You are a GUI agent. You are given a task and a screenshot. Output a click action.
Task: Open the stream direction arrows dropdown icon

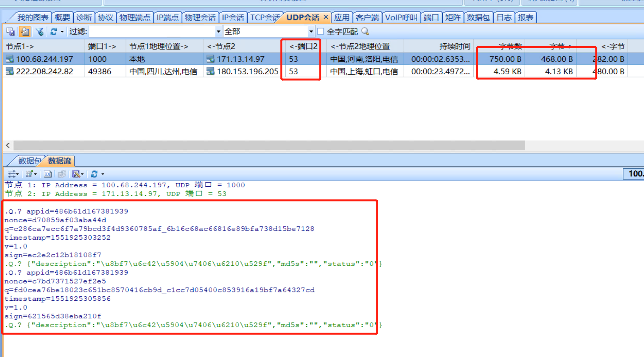click(13, 174)
